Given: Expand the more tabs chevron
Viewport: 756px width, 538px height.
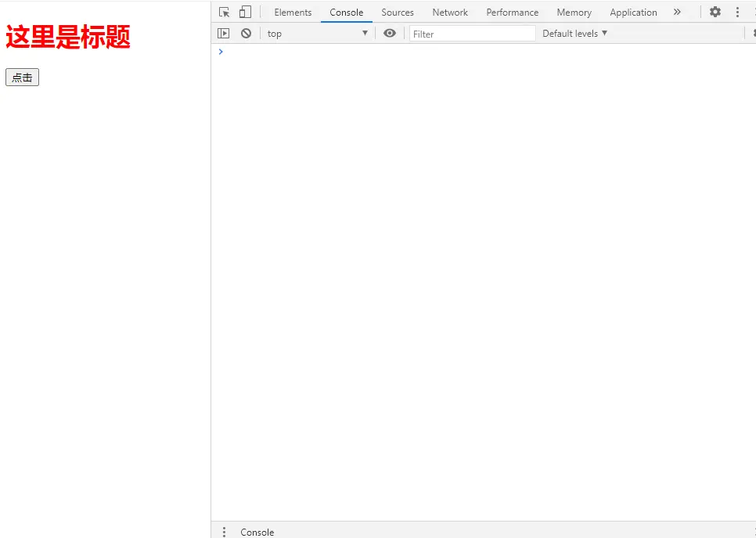Looking at the screenshot, I should coord(677,13).
